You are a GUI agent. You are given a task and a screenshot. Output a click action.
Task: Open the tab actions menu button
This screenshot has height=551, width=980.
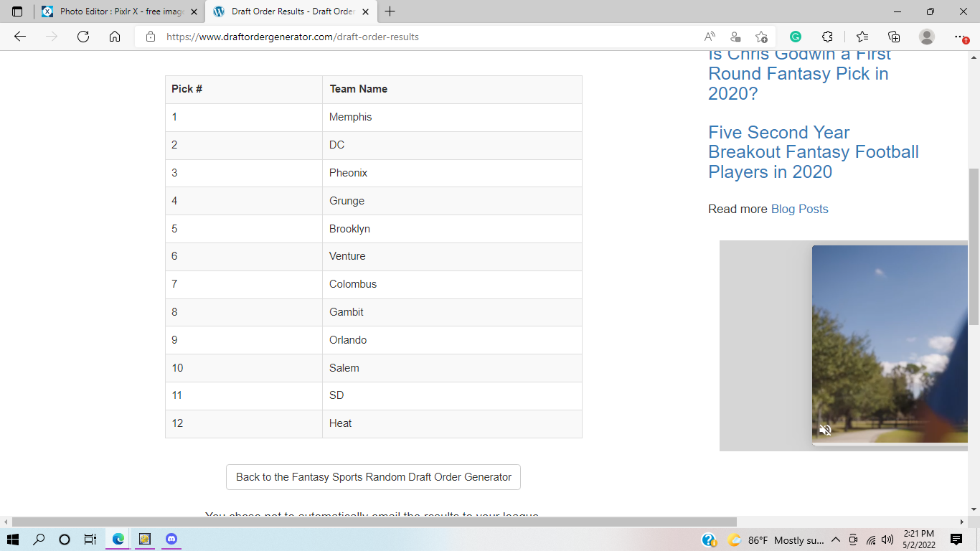pyautogui.click(x=17, y=11)
